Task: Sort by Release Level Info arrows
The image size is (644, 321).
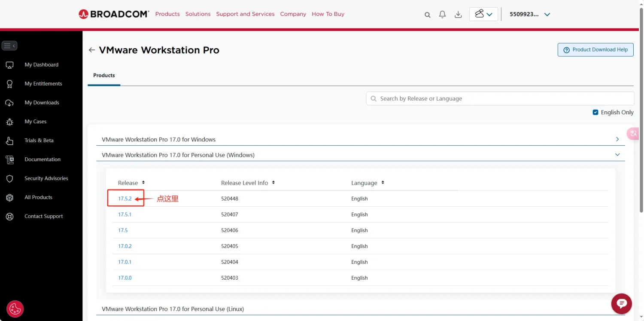Action: point(273,183)
